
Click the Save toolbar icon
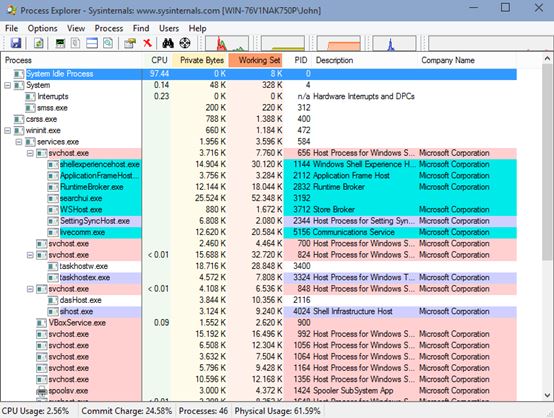16,43
